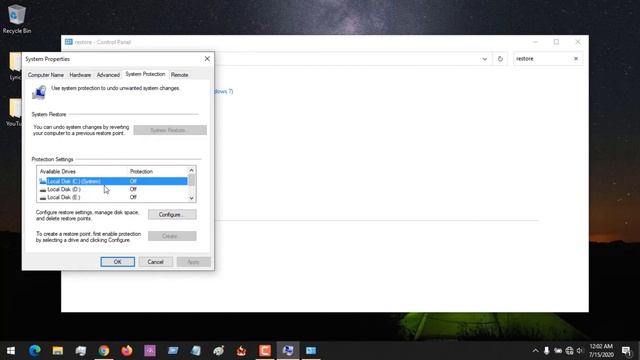The image size is (640, 360).
Task: Launch Google Chrome from taskbar
Action: point(104,351)
